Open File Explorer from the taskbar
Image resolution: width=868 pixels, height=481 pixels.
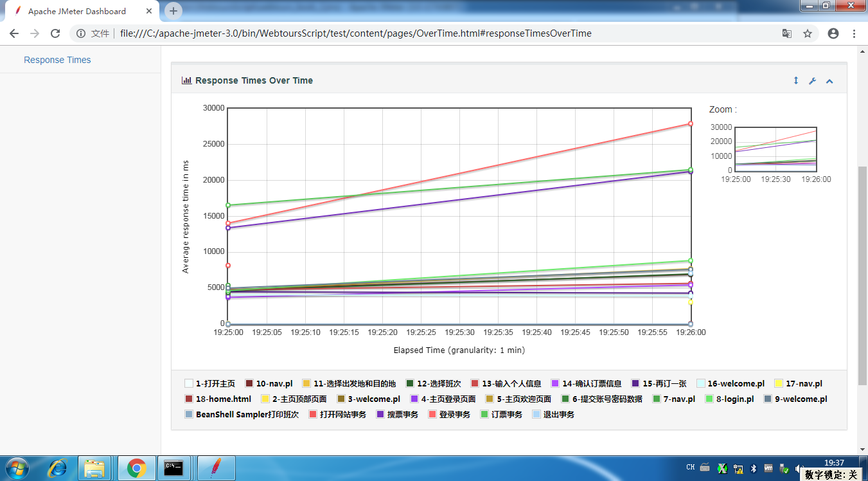[x=95, y=468]
